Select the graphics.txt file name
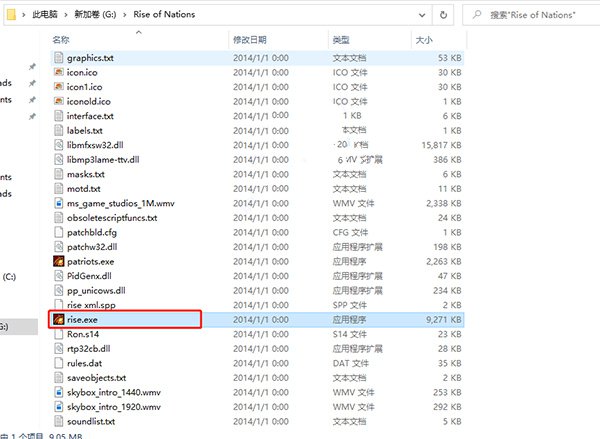600x439 pixels. pos(90,58)
